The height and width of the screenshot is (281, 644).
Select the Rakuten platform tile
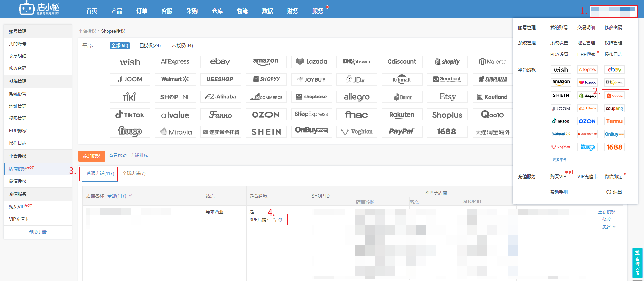[x=402, y=115]
